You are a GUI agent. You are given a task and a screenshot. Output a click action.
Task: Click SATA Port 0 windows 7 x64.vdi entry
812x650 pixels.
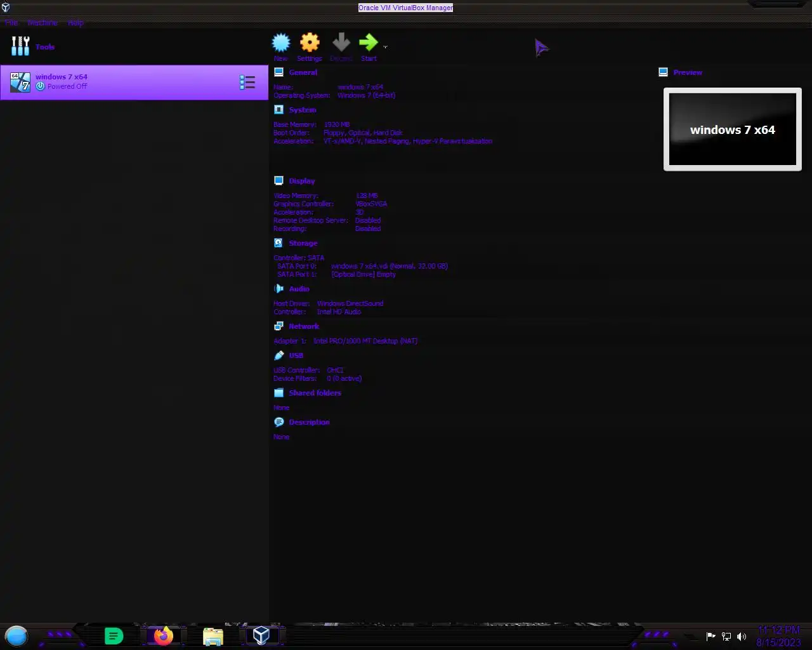[x=390, y=266]
